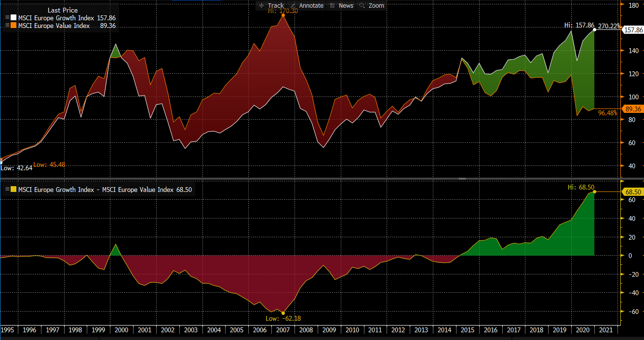Click the 20 tick on the spread axis

631,237
